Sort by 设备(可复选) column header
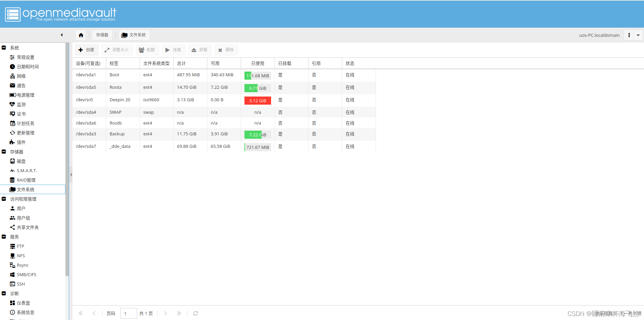The image size is (644, 320). 89,63
